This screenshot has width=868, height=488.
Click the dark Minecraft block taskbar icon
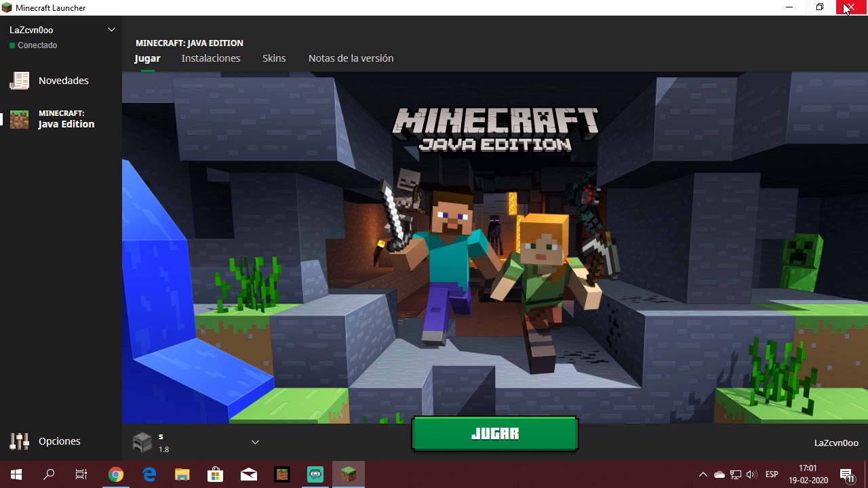click(282, 474)
